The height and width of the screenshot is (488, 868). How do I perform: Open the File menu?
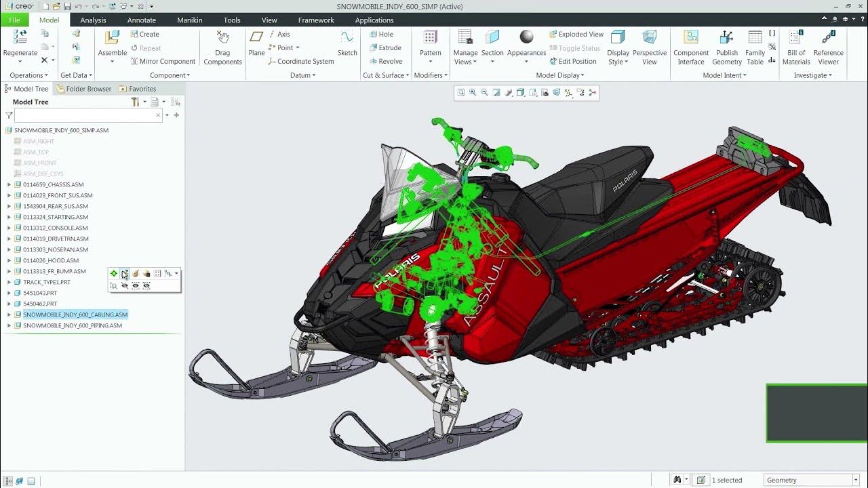coord(14,20)
